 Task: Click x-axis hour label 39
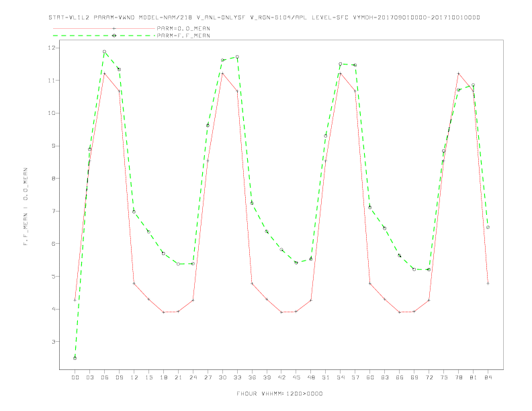pyautogui.click(x=267, y=377)
